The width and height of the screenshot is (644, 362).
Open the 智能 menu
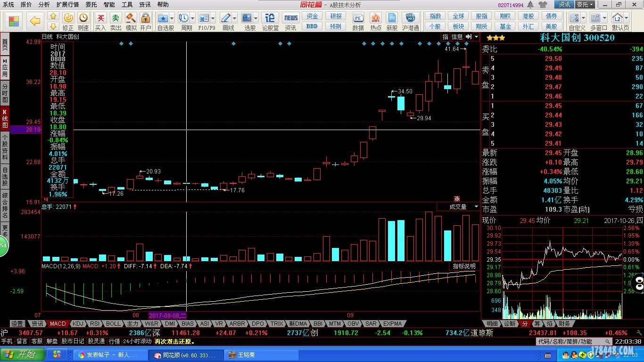109,5
